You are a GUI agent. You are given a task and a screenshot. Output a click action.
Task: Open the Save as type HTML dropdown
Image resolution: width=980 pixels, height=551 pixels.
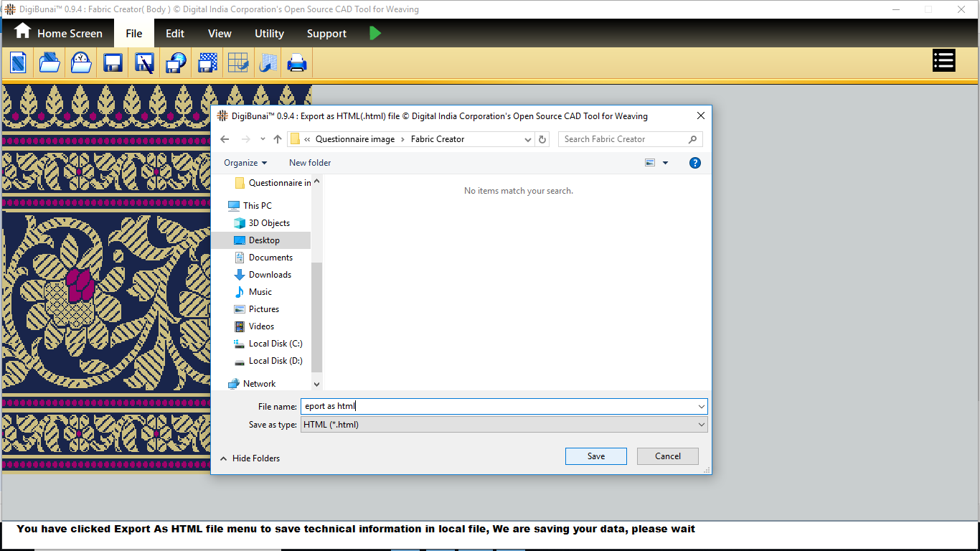pyautogui.click(x=504, y=425)
